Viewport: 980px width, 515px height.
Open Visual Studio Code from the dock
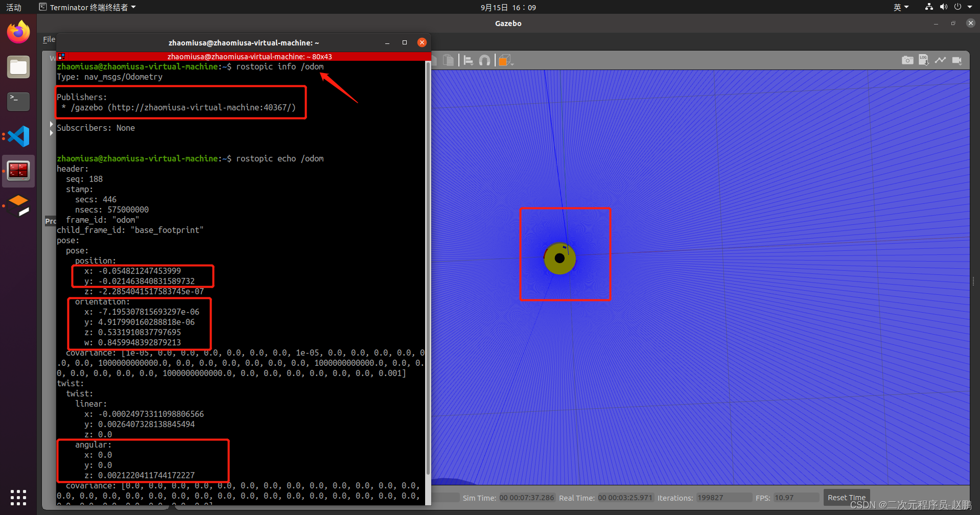[19, 136]
